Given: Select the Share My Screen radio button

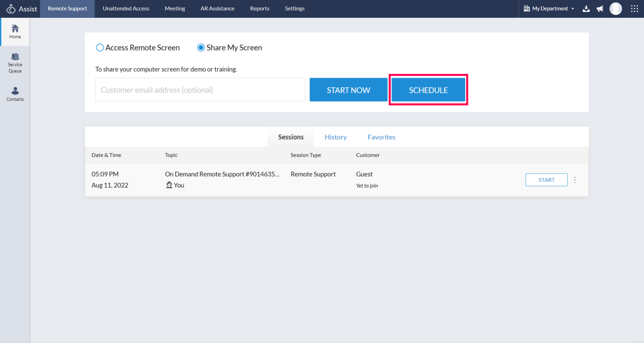Looking at the screenshot, I should (201, 48).
